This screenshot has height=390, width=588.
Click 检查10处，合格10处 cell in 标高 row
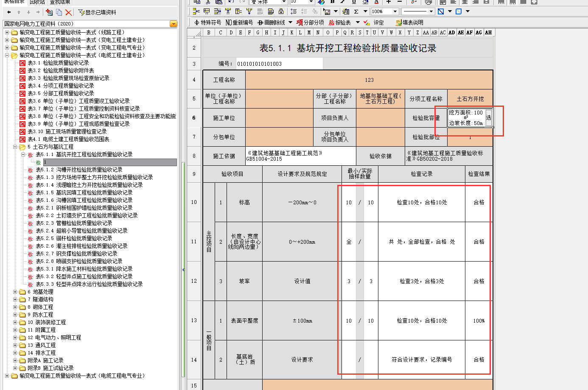(x=422, y=202)
